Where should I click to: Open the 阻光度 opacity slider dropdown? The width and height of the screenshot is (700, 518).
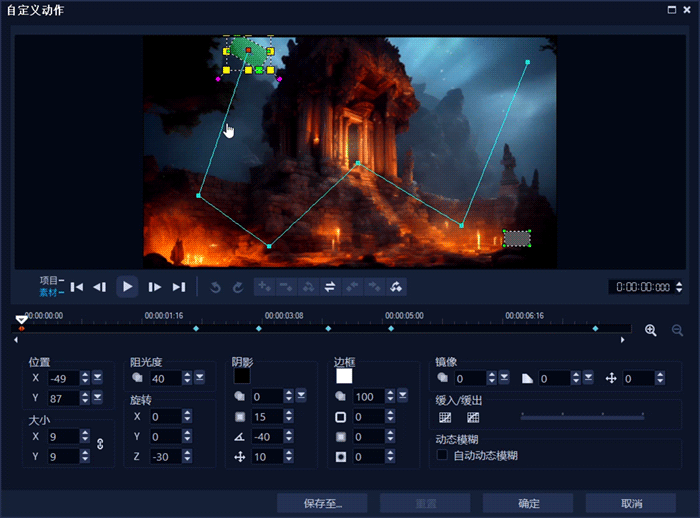click(200, 378)
